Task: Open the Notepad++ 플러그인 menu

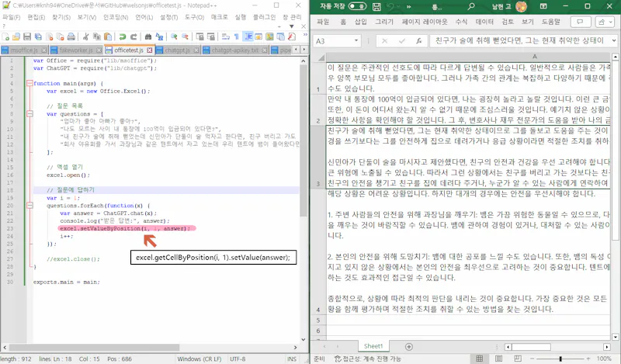Action: [264, 17]
